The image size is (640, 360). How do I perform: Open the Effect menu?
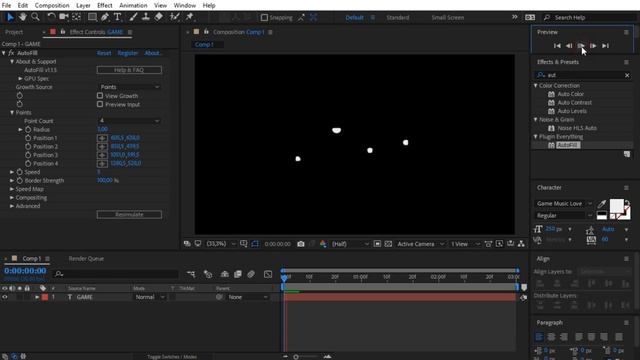click(104, 5)
